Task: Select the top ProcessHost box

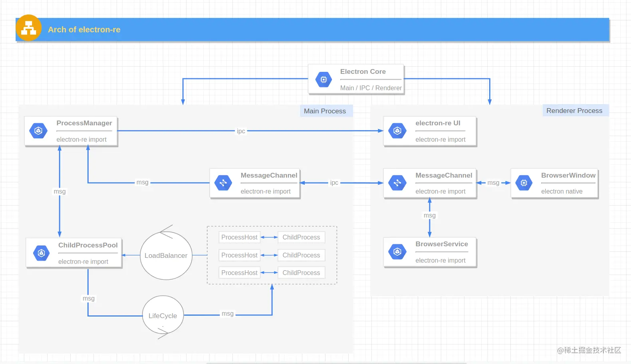Action: [x=239, y=237]
